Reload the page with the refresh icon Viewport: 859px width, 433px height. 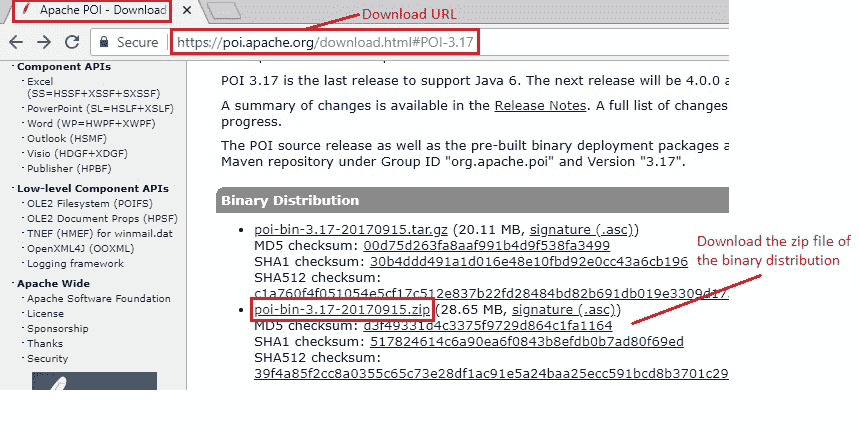click(x=72, y=42)
